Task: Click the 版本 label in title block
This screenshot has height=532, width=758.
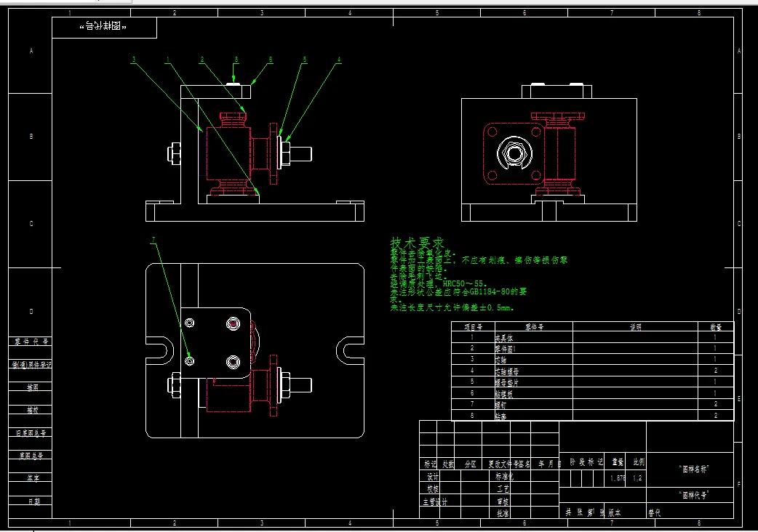Action: (x=615, y=513)
